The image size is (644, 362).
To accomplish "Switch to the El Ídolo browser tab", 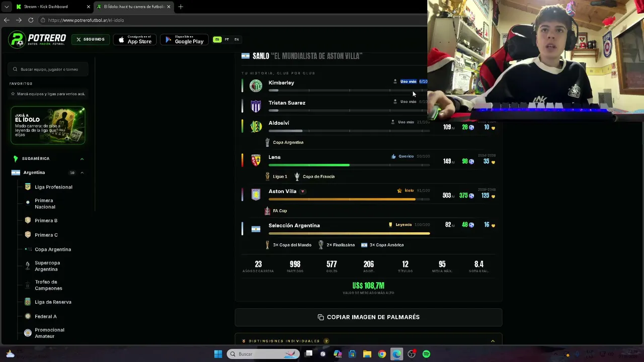I will (133, 7).
